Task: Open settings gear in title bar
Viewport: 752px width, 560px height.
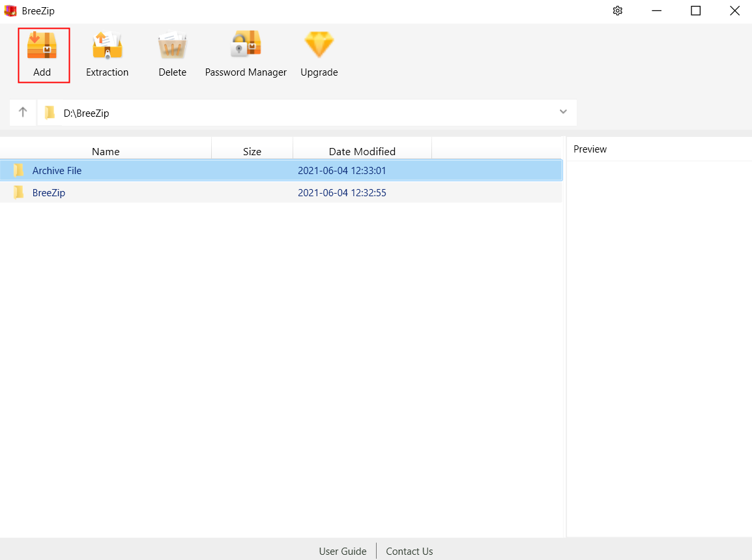Action: click(618, 10)
